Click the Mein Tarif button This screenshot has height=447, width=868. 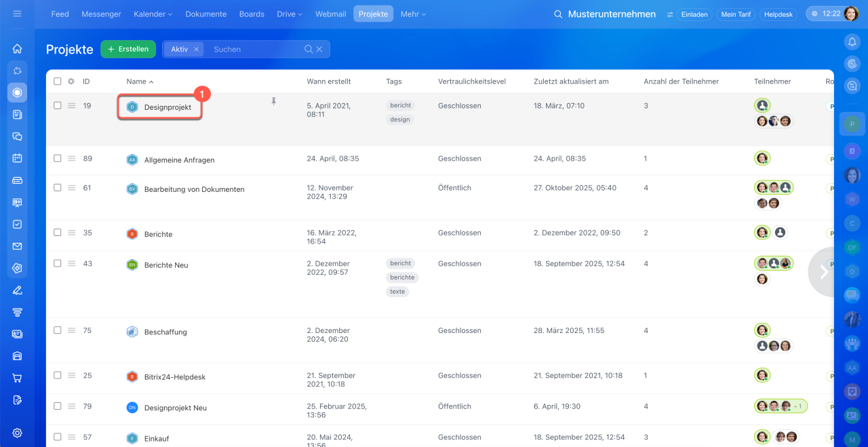click(x=736, y=14)
